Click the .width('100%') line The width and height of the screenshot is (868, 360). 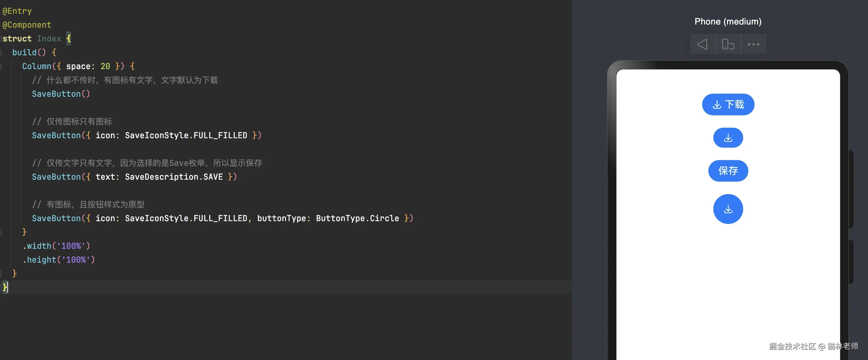pyautogui.click(x=56, y=246)
